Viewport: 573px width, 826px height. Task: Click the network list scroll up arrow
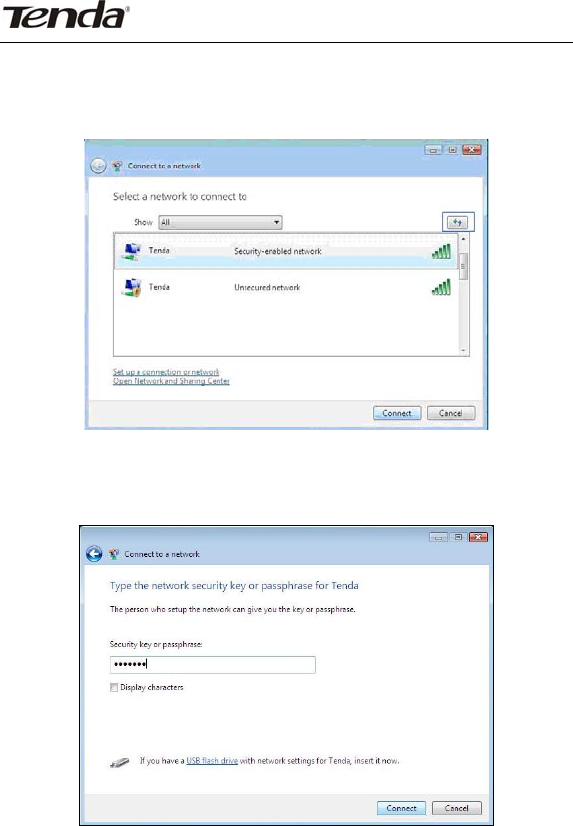point(463,239)
